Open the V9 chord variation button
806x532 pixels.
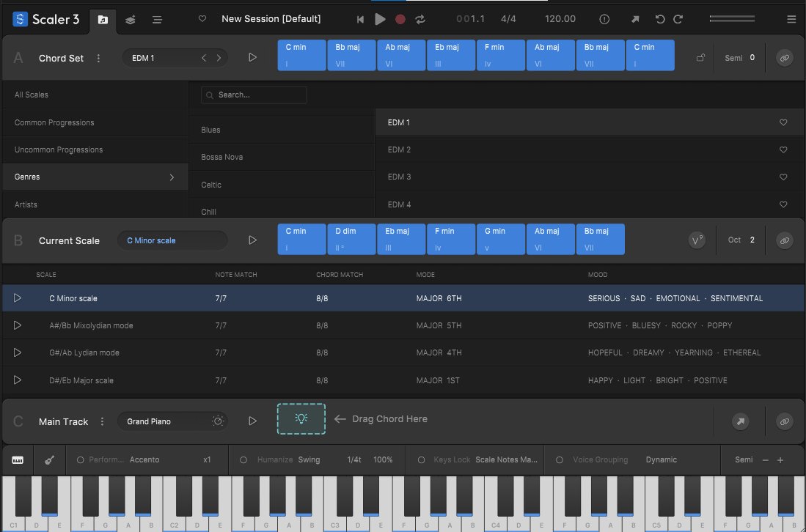(697, 240)
